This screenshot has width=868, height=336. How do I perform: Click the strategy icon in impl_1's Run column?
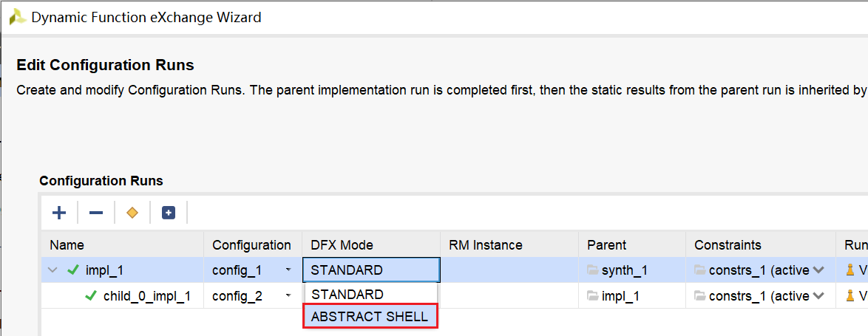[850, 270]
